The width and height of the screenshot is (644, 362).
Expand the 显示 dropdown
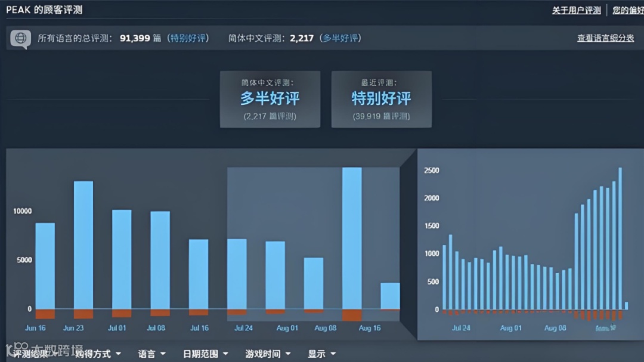point(321,354)
